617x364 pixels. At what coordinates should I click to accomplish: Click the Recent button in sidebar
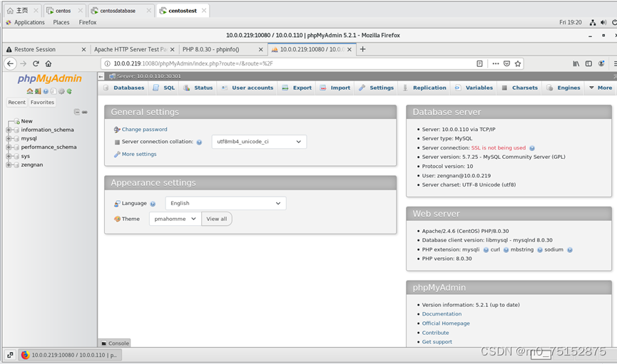coord(17,102)
